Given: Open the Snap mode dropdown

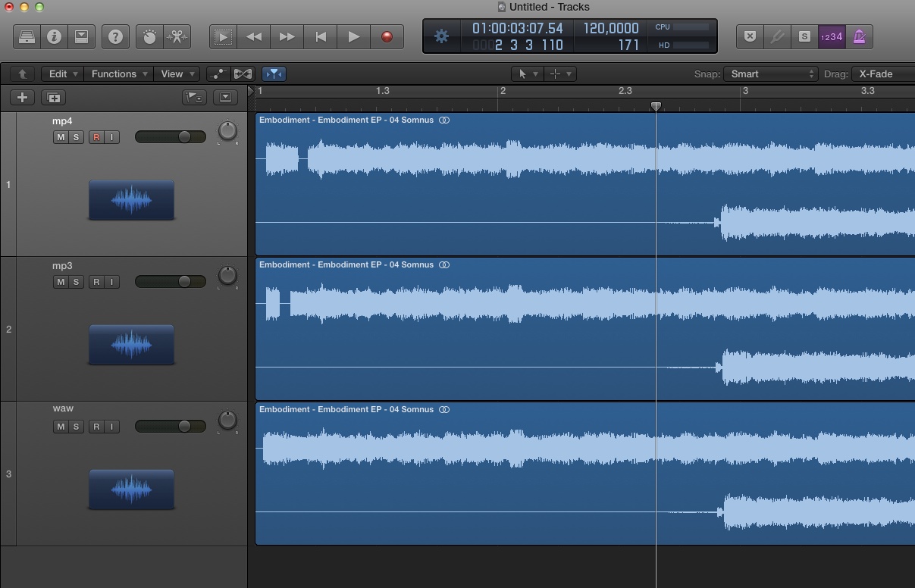Looking at the screenshot, I should tap(770, 73).
